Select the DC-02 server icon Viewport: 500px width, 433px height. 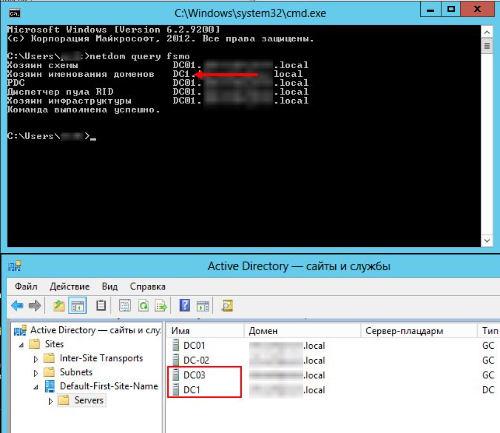176,360
